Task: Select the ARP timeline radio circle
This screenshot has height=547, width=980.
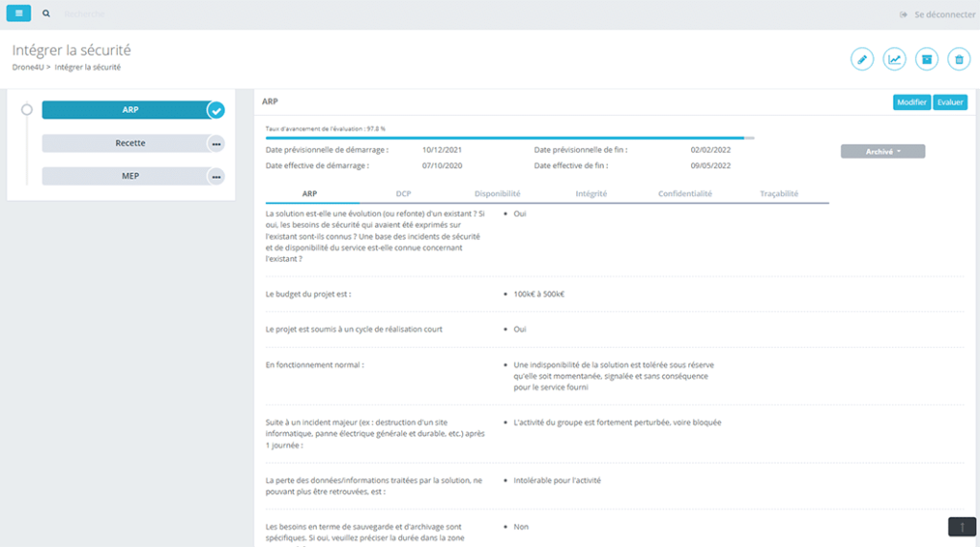Action: coord(27,110)
